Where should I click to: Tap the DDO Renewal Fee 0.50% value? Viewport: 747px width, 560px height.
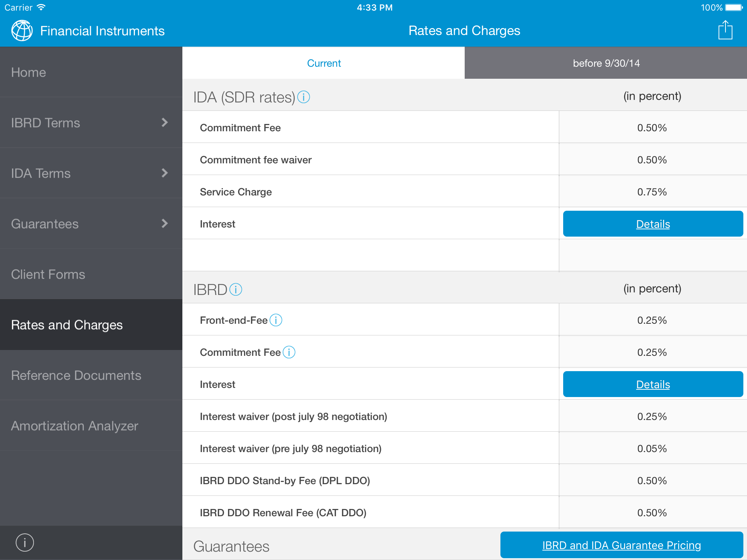coord(652,513)
